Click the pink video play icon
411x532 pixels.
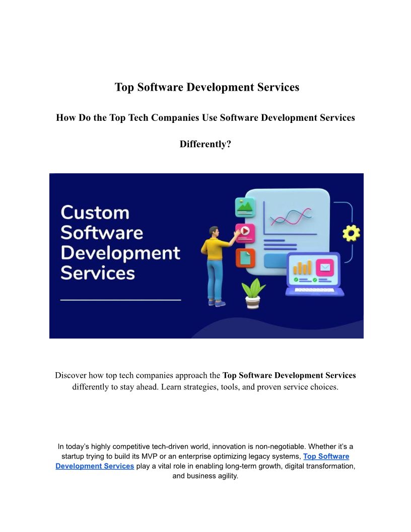click(245, 231)
